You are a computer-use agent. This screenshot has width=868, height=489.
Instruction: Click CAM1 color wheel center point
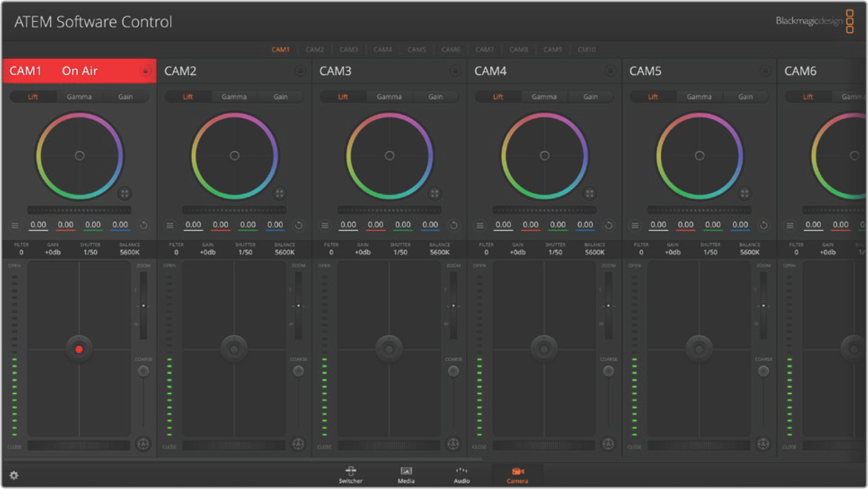[79, 156]
